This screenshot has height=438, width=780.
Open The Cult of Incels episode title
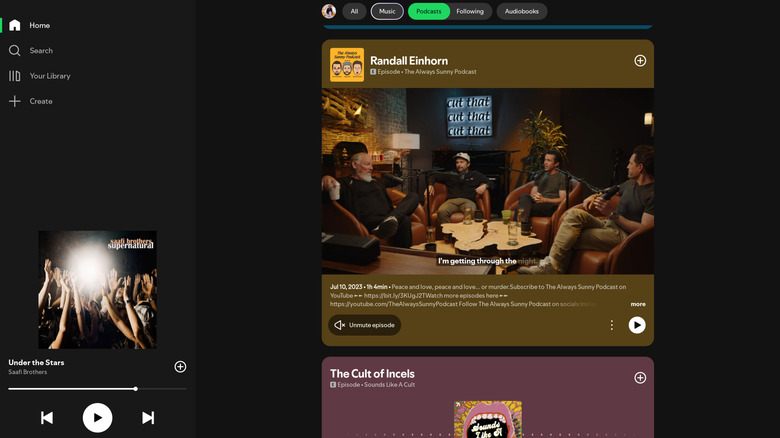[x=372, y=374]
